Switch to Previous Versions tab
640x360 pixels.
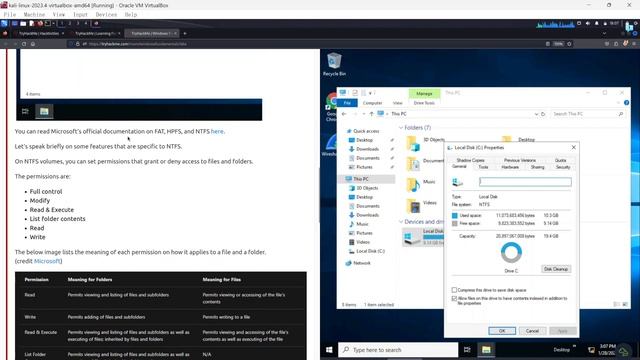[520, 160]
